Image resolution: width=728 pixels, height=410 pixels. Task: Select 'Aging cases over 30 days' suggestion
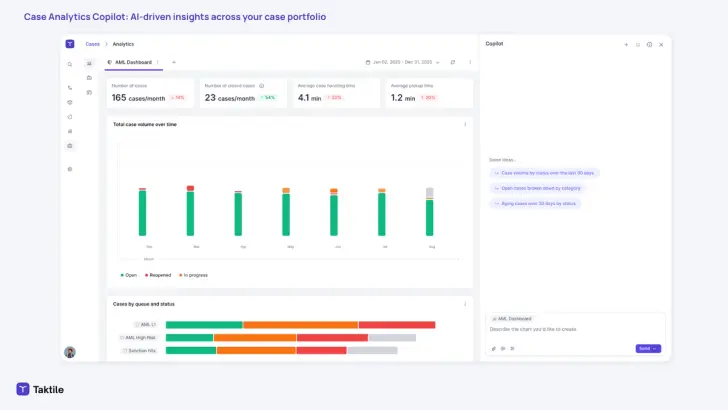click(x=535, y=204)
